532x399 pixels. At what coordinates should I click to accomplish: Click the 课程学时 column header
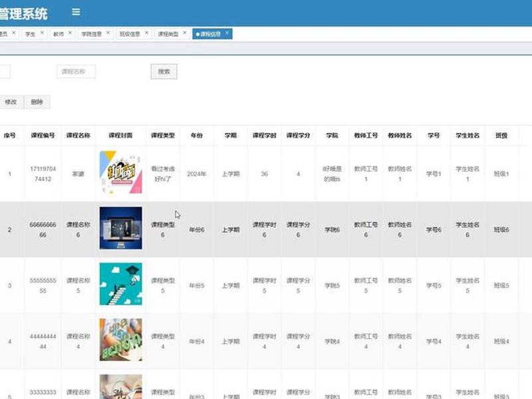point(264,136)
